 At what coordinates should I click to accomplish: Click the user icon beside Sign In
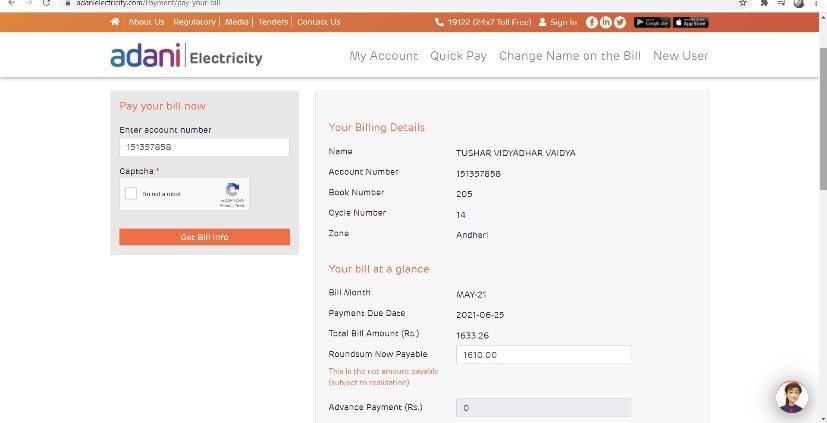[542, 22]
